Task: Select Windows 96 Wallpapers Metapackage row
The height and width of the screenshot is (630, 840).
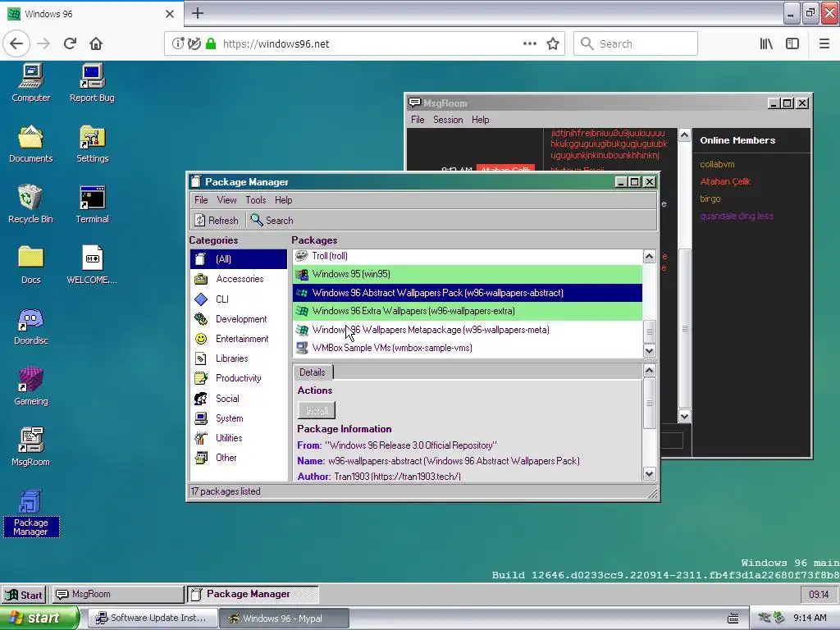Action: pyautogui.click(x=468, y=330)
